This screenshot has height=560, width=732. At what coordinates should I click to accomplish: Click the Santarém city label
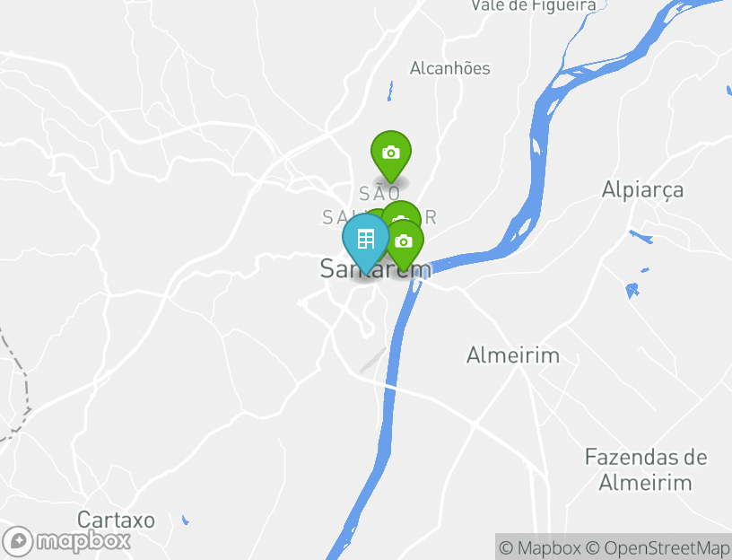(376, 269)
